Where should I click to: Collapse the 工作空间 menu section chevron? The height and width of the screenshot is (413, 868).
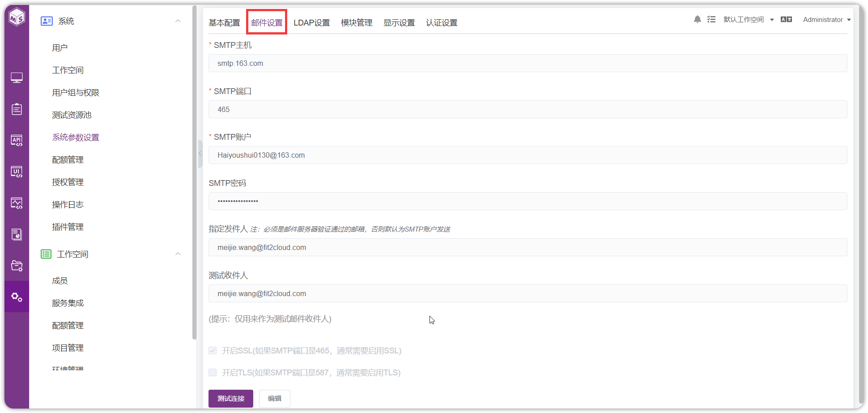178,254
